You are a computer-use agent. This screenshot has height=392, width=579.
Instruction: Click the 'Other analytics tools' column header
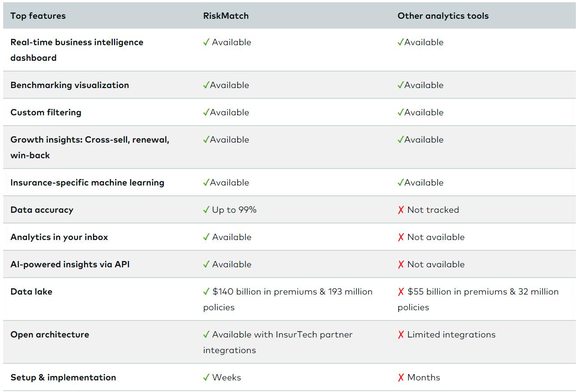[443, 16]
